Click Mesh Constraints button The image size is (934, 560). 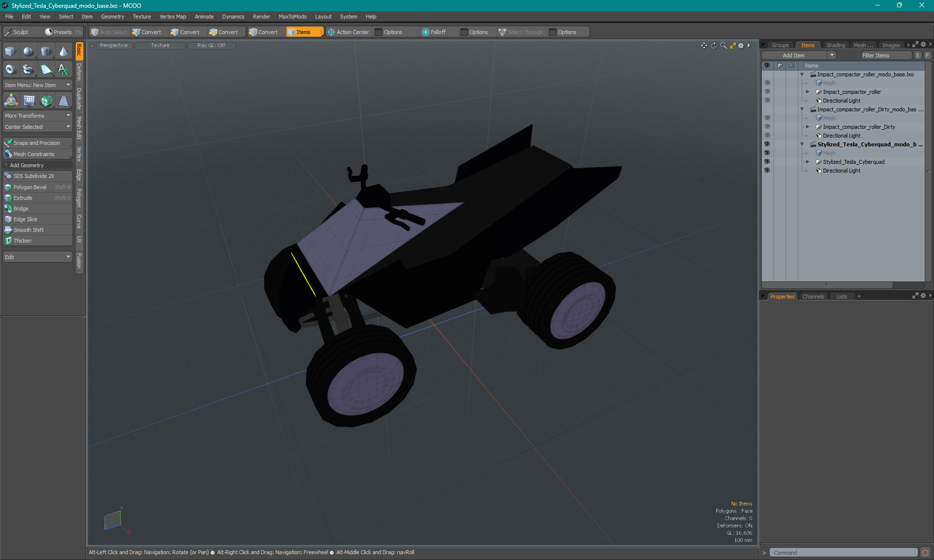[37, 154]
